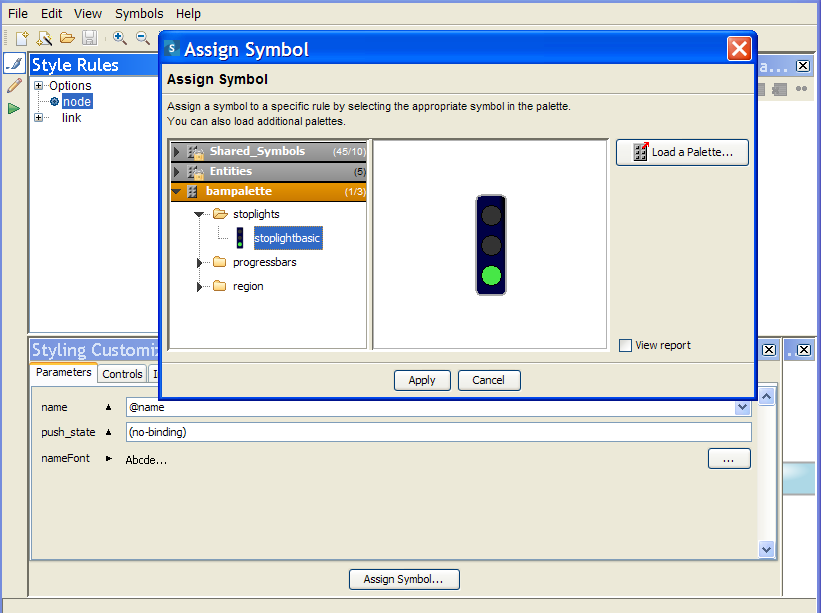This screenshot has height=613, width=821.
Task: Switch to the Controls tab
Action: (x=122, y=373)
